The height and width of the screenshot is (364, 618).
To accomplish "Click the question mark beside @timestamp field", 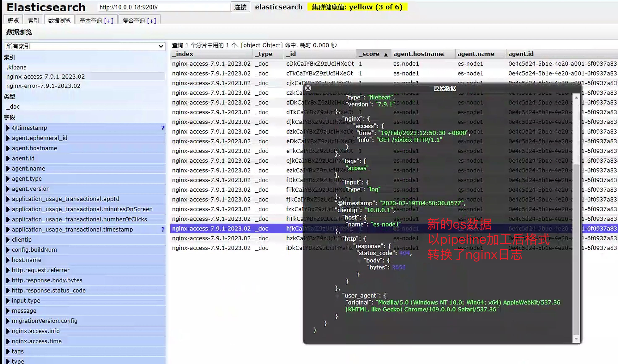I will point(163,128).
